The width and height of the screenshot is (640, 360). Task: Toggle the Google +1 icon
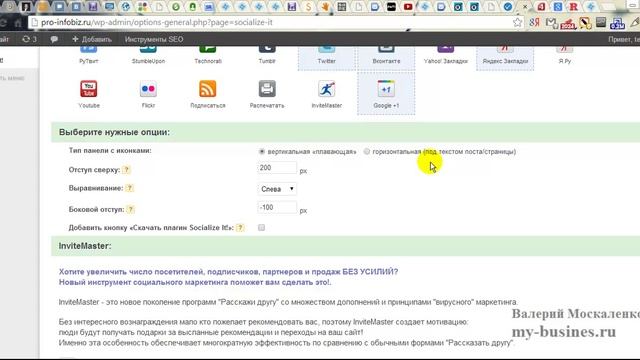(386, 93)
